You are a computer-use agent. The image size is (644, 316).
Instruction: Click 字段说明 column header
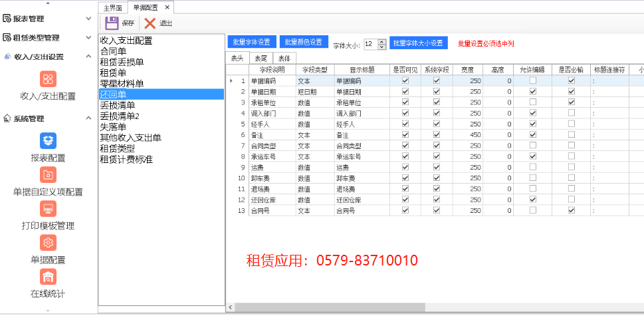[x=272, y=69]
